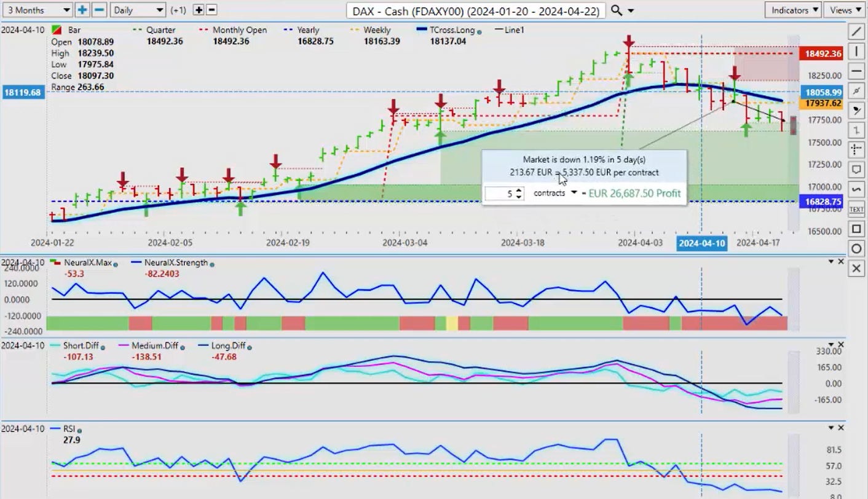The width and height of the screenshot is (868, 499).
Task: Open NeuralX.Strength settings dot
Action: [212, 264]
